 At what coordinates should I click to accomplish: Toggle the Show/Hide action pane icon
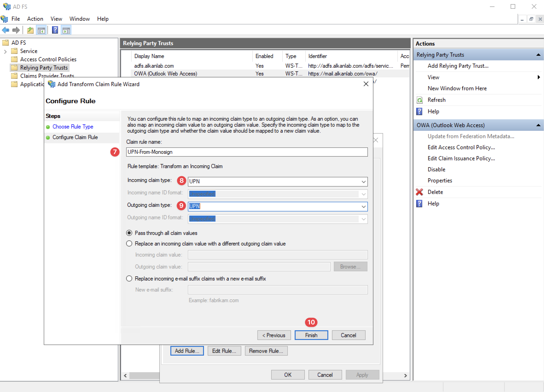click(x=66, y=30)
